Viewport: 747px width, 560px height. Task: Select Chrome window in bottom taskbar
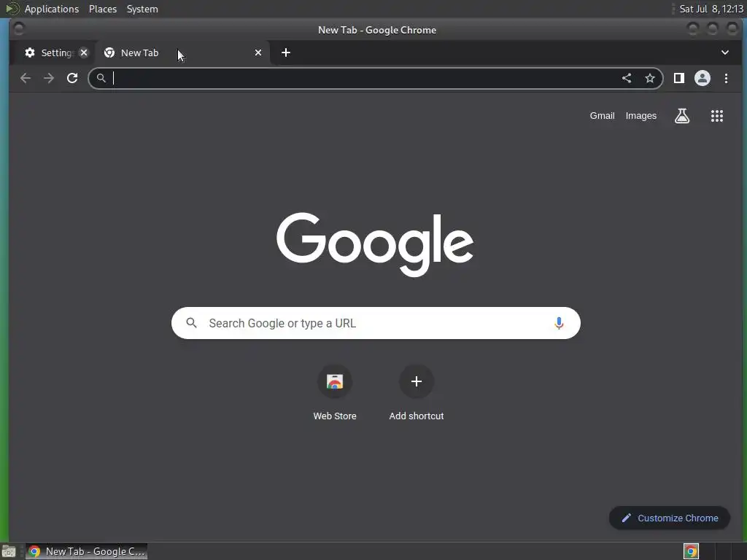tap(86, 551)
